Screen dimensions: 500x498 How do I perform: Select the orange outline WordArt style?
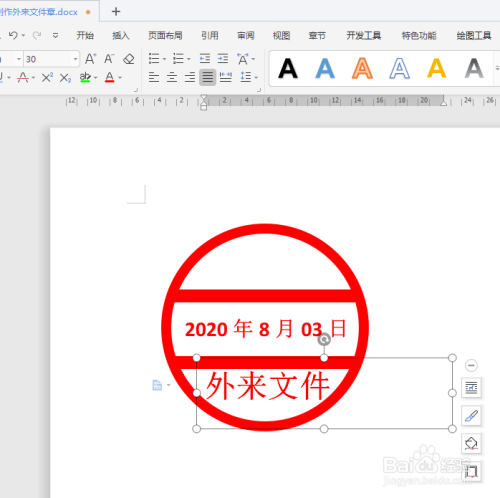point(362,69)
